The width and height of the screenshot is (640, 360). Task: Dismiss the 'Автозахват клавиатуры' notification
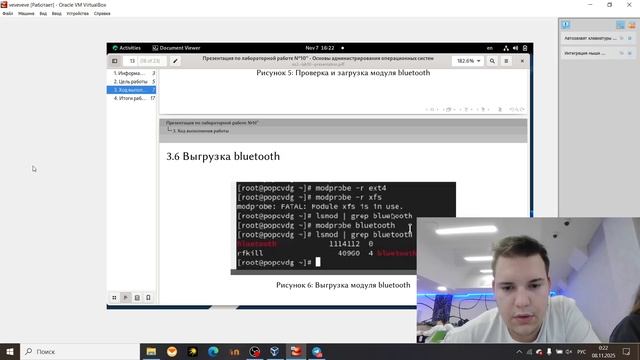630,38
